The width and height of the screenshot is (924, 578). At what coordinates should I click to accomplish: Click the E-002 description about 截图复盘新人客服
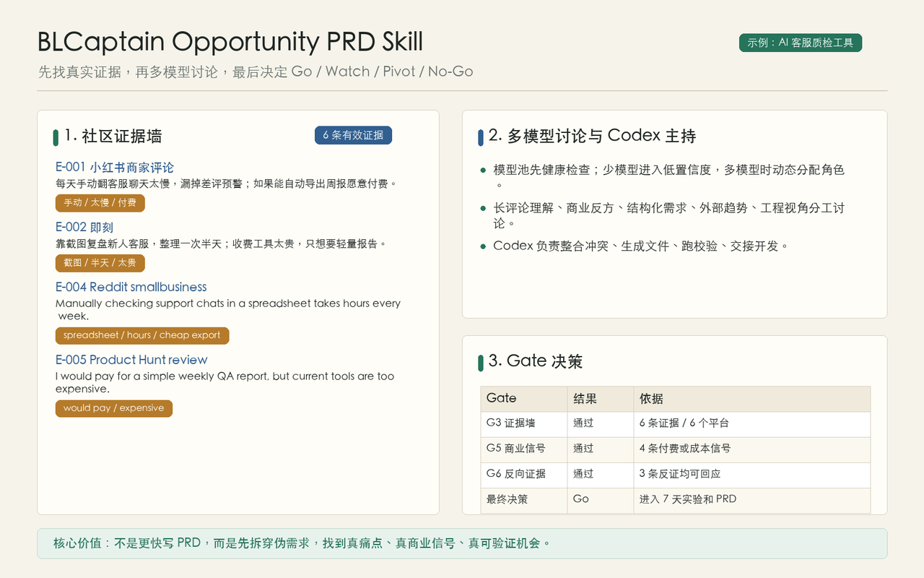coord(222,244)
